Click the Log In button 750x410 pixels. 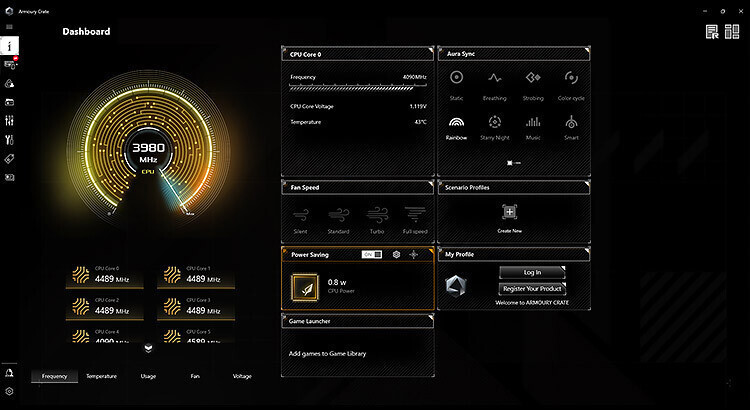coord(532,272)
